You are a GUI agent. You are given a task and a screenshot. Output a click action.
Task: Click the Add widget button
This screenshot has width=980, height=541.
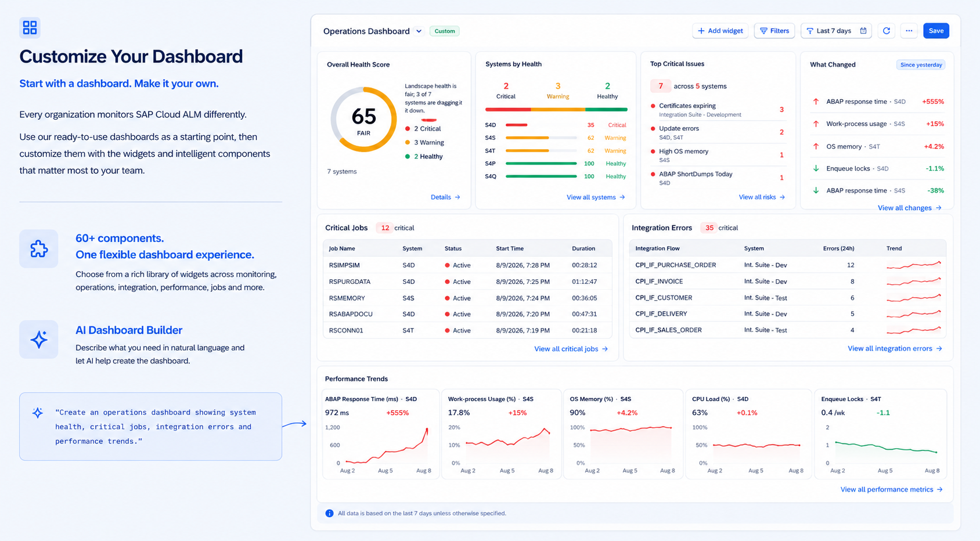[720, 31]
